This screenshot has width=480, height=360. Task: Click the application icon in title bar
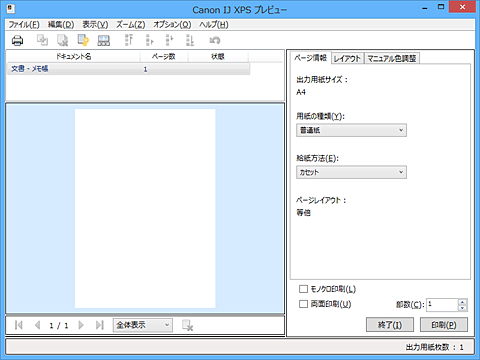pos(11,9)
